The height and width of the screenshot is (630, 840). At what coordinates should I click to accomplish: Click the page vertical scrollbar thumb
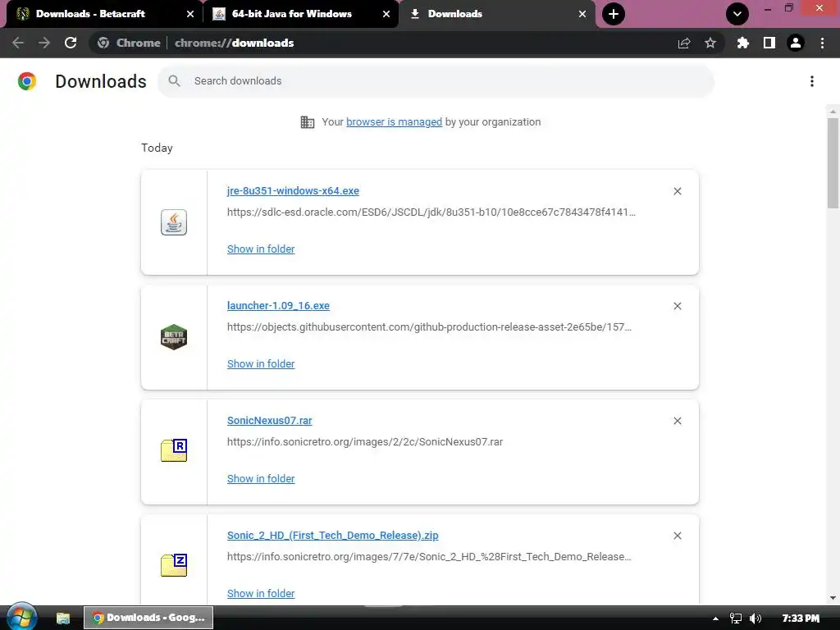(x=833, y=163)
